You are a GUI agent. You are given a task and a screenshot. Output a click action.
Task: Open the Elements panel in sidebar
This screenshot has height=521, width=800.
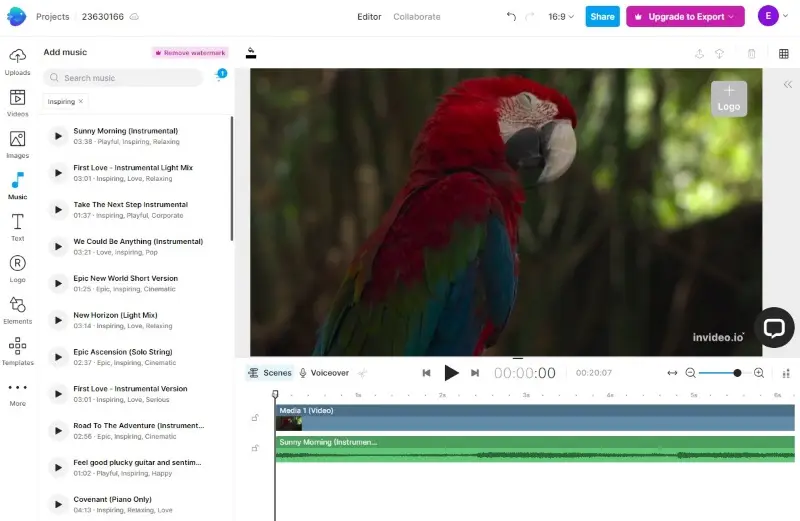[x=17, y=310]
